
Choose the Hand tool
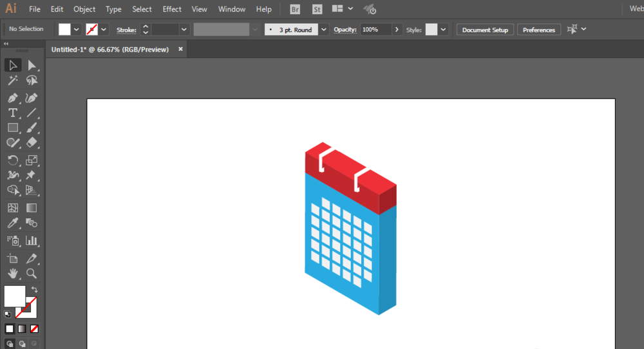12,274
